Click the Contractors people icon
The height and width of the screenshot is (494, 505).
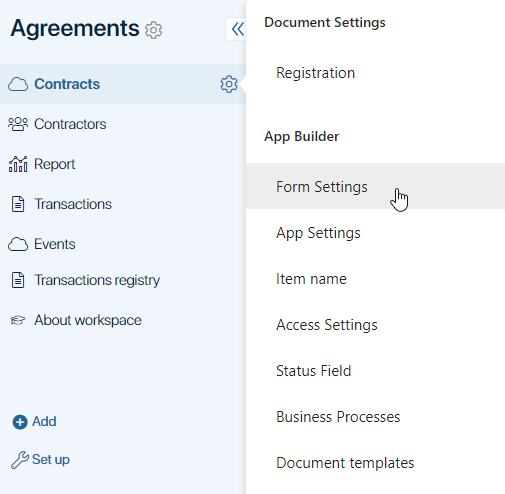(18, 124)
